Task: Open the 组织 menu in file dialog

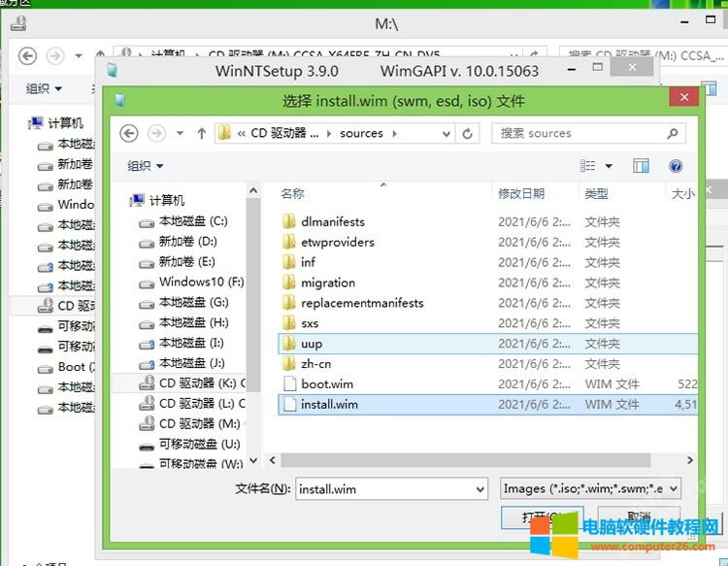Action: [145, 166]
